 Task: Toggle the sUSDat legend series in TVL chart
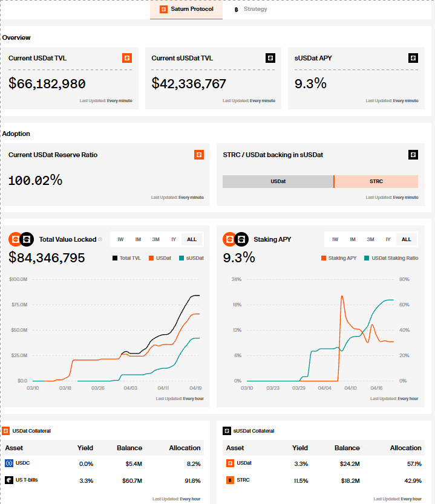[x=191, y=258]
